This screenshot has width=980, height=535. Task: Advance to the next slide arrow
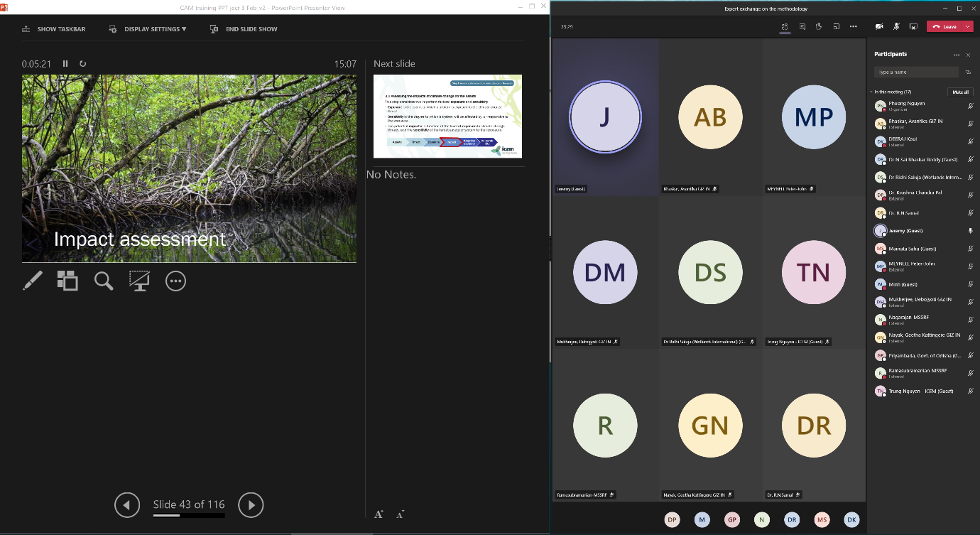251,505
